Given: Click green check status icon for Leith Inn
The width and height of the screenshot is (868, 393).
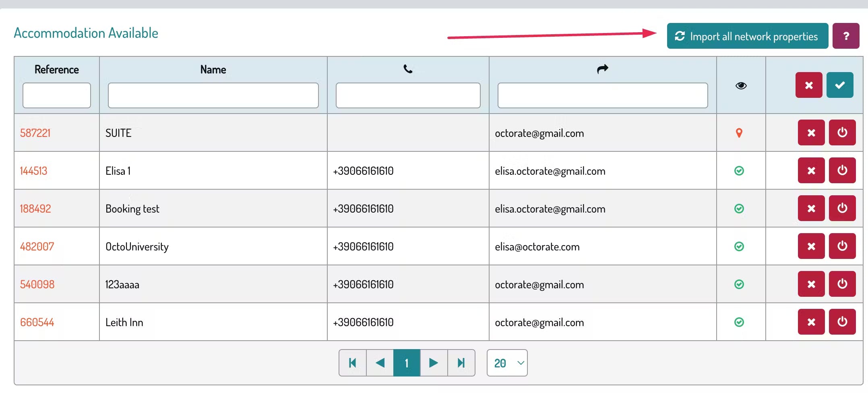Looking at the screenshot, I should [739, 322].
